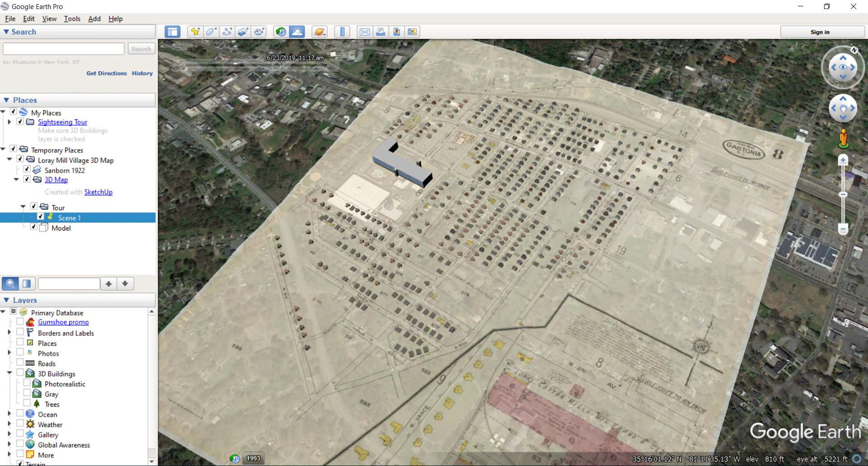Click the Places search magnifier button
Image resolution: width=868 pixels, height=466 pixels.
[x=10, y=284]
